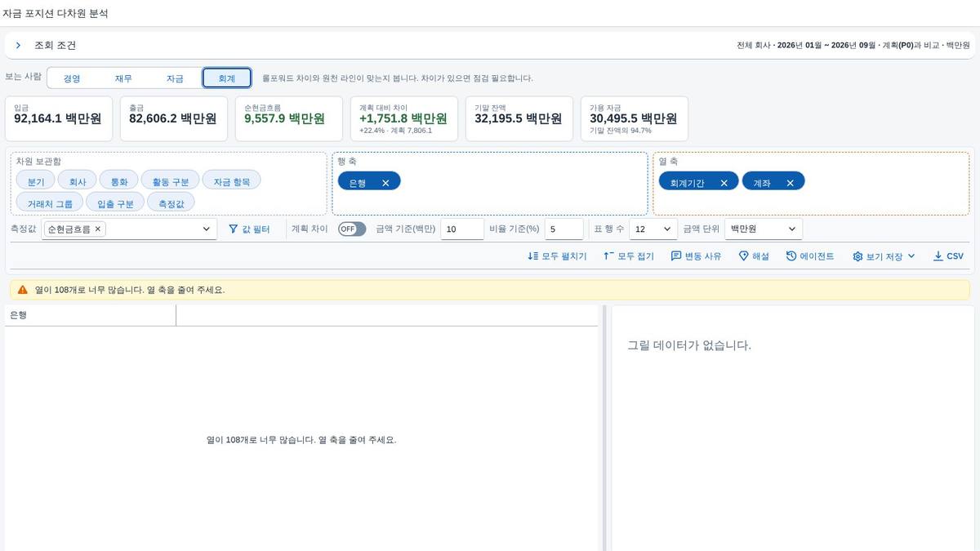
Task: Open 변동 사유 comments
Action: (696, 256)
